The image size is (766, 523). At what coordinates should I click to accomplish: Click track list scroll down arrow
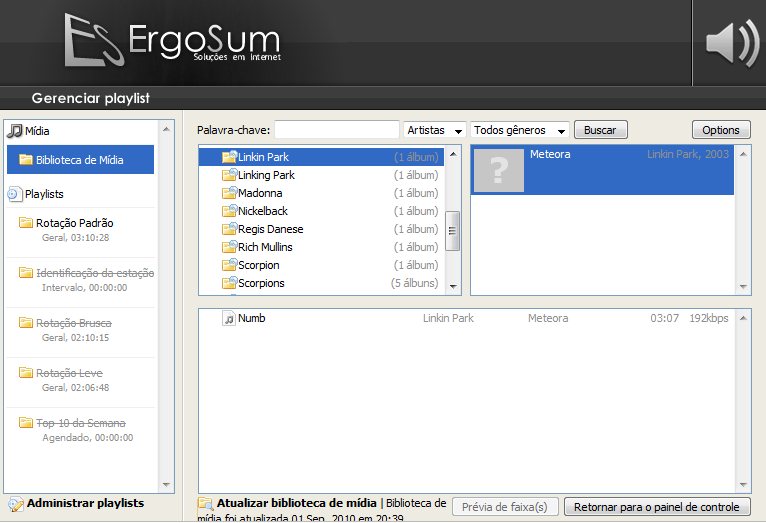click(743, 485)
